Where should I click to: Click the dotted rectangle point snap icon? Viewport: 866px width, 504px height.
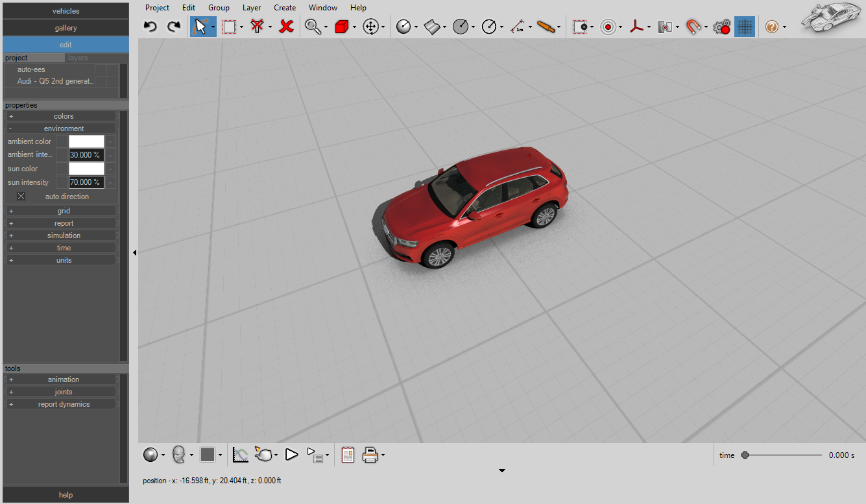(x=580, y=27)
